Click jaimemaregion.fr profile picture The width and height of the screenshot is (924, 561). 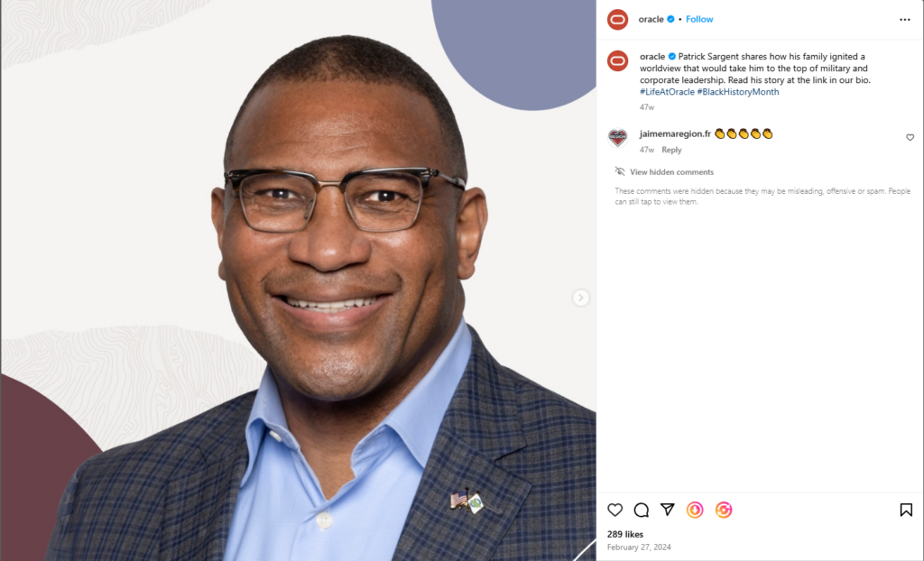(617, 138)
